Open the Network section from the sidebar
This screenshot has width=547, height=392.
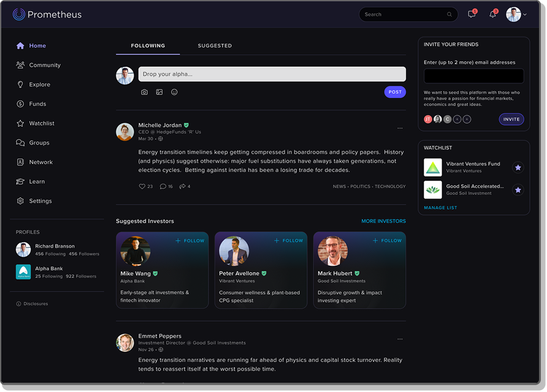pyautogui.click(x=40, y=162)
